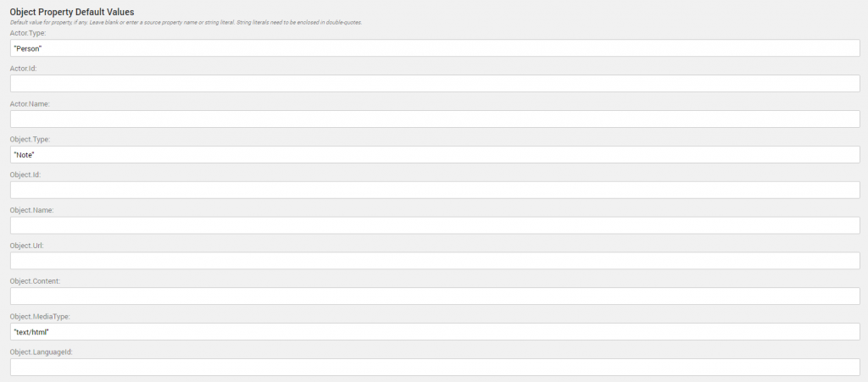This screenshot has width=868, height=382.
Task: Click into the Actor.Name input field
Action: 435,119
